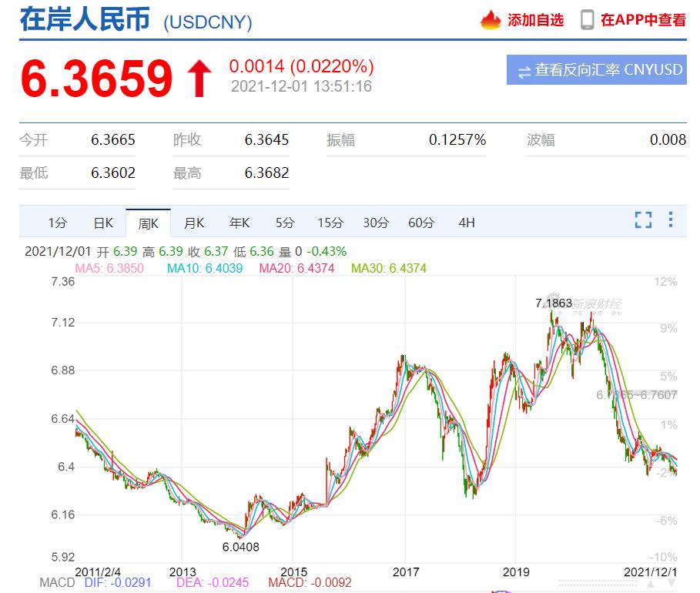Click the vertical three-dot options icon
This screenshot has width=700, height=593.
(669, 220)
